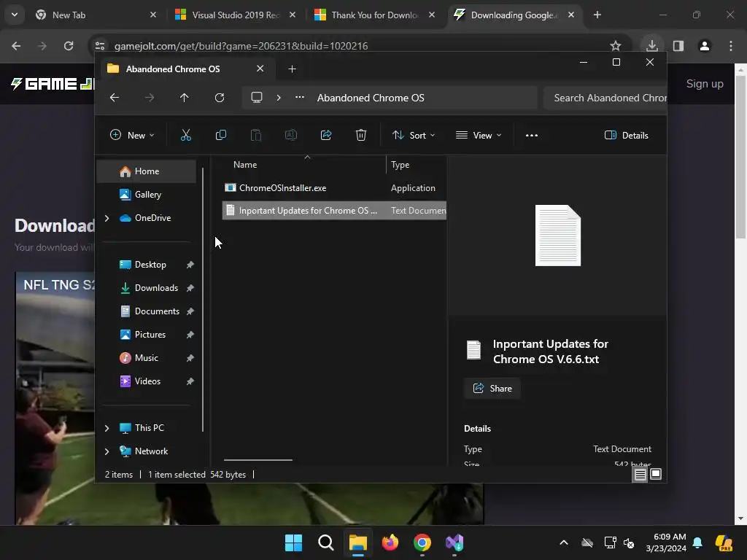Open the New dropdown in Explorer
Image resolution: width=747 pixels, height=560 pixels.
coord(132,135)
